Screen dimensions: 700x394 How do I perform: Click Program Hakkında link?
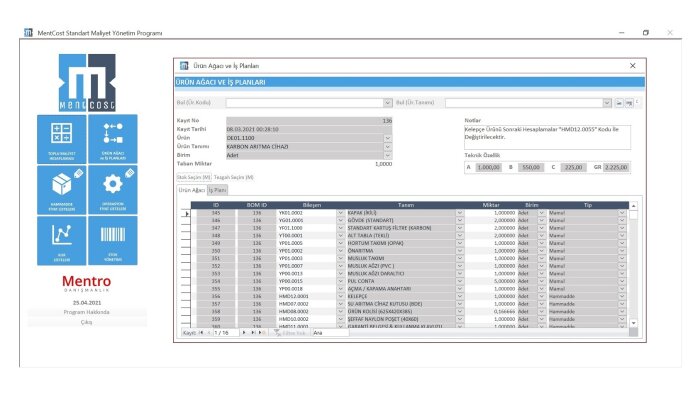(87, 312)
